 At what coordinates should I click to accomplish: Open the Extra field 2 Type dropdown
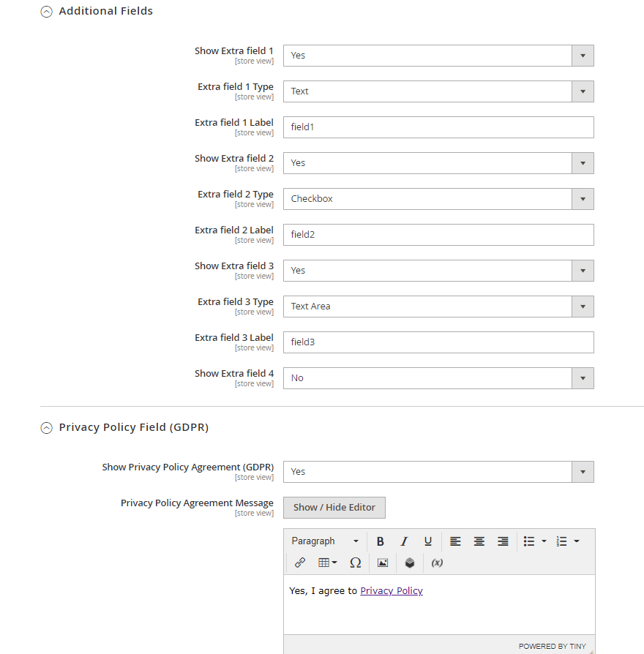pyautogui.click(x=438, y=199)
